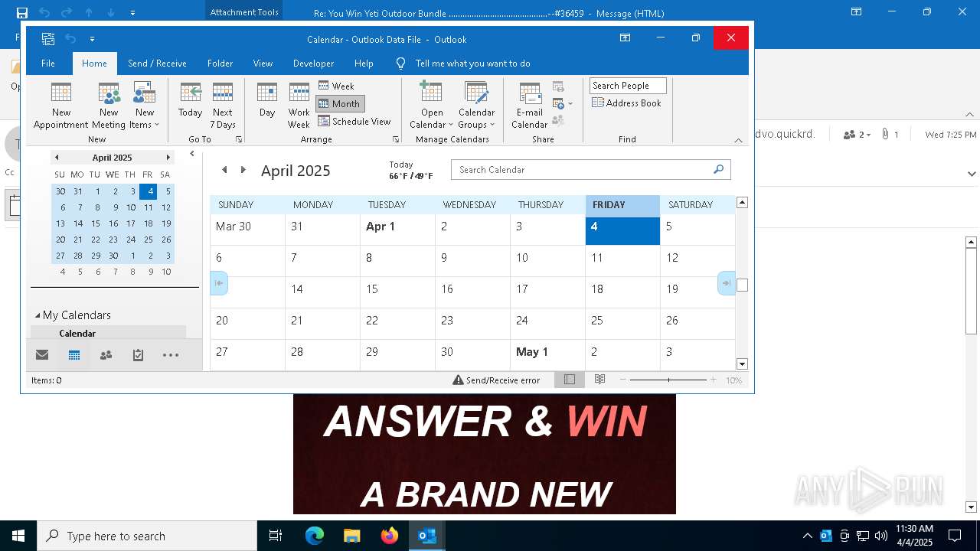Image resolution: width=980 pixels, height=551 pixels.
Task: Click the Undo icon in quick access toolbar
Action: (70, 39)
